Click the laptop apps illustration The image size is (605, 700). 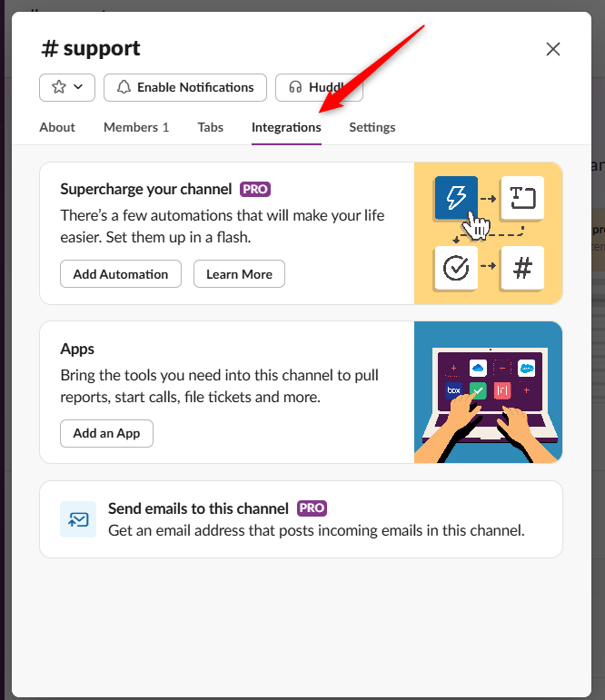click(x=488, y=392)
